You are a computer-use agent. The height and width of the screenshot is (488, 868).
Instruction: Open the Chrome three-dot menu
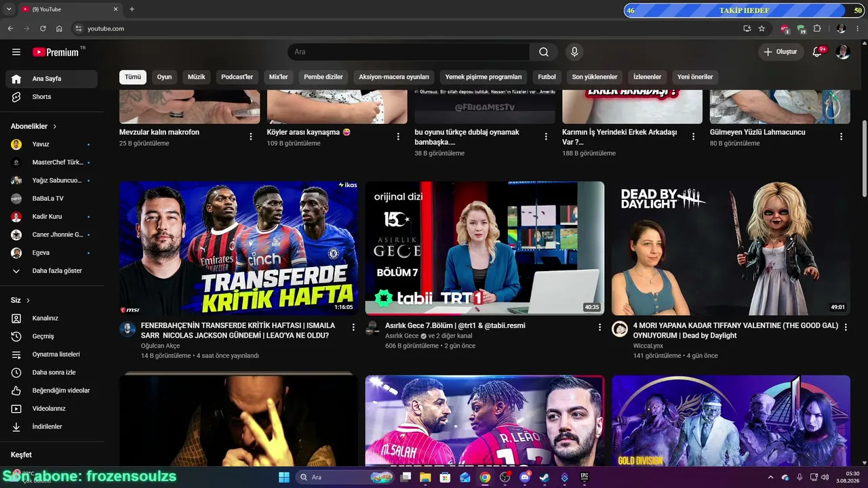pos(858,28)
